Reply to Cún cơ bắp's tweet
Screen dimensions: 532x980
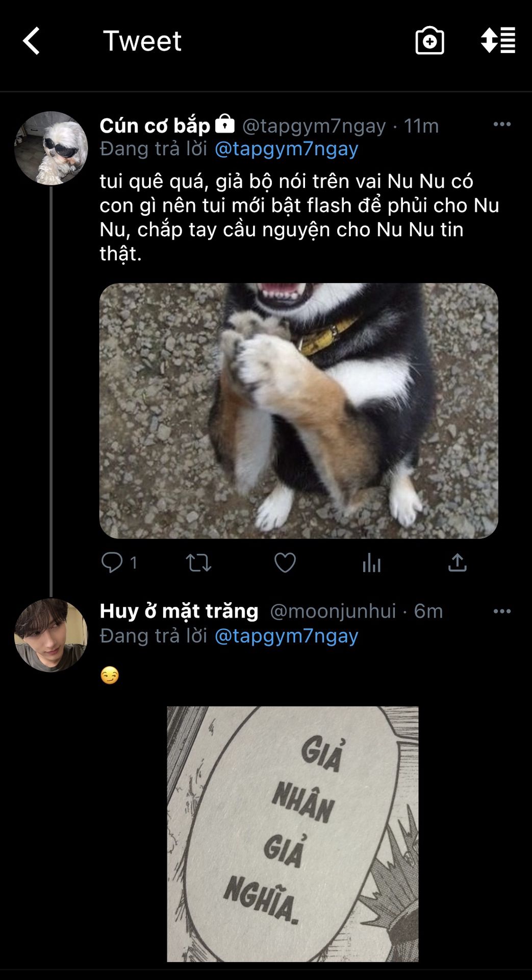112,562
